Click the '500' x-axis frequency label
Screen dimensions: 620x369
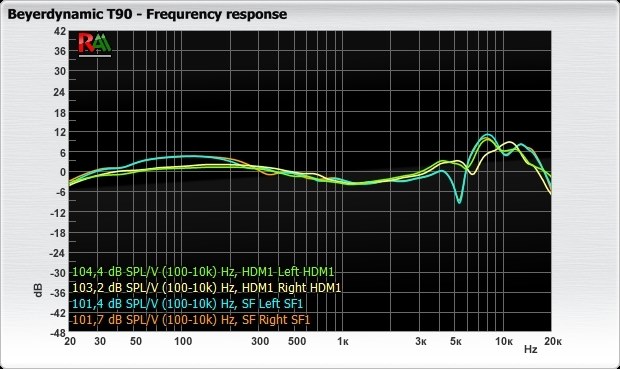297,341
